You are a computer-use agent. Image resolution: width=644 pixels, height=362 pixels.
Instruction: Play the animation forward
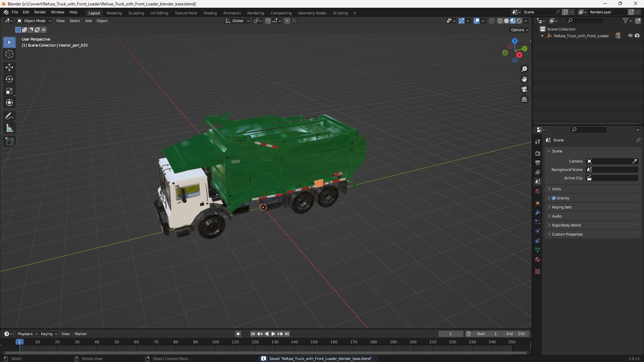pos(273,334)
